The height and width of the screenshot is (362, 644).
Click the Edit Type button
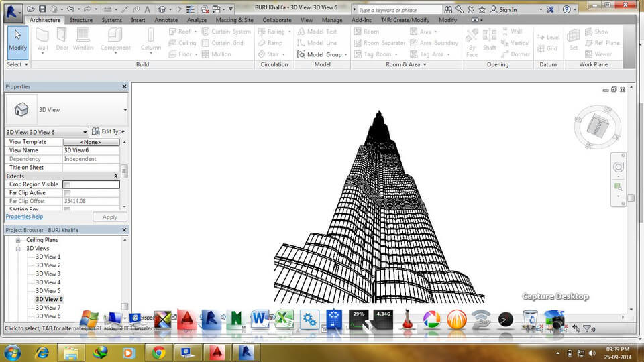click(109, 131)
